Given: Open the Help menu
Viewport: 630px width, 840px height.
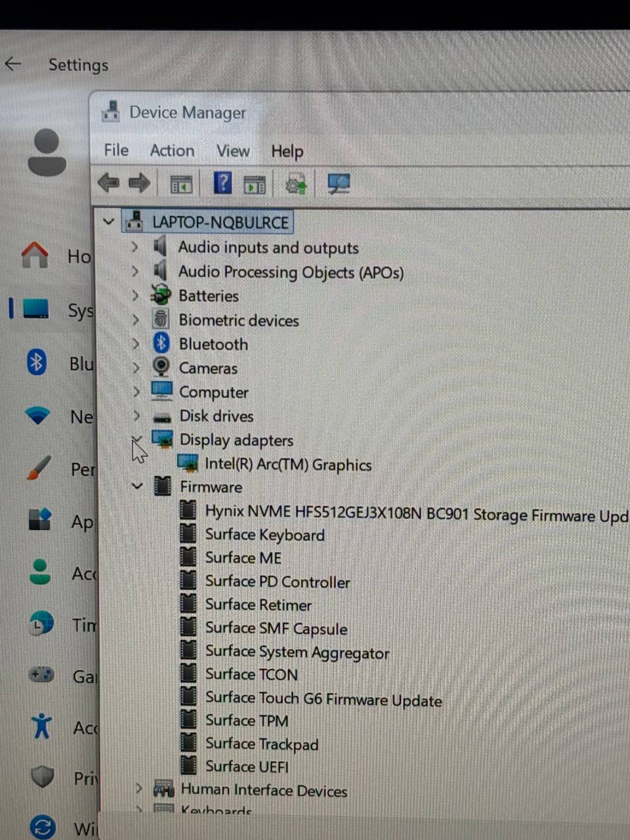Looking at the screenshot, I should (287, 152).
